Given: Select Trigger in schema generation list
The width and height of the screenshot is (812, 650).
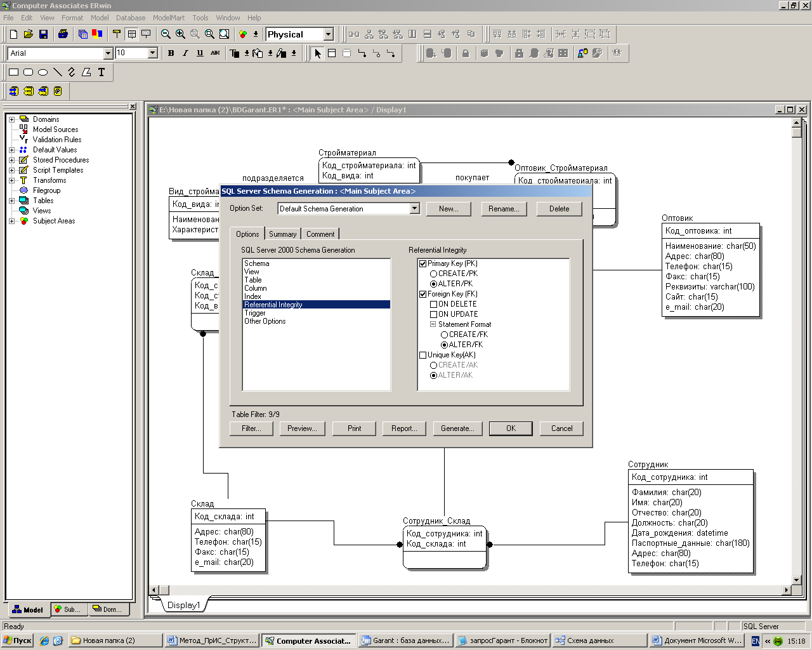Looking at the screenshot, I should click(x=255, y=313).
